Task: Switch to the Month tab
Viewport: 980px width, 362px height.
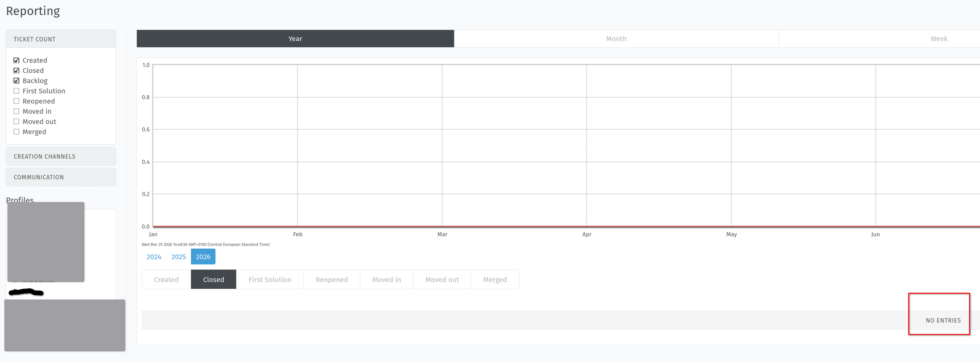Action: click(616, 39)
